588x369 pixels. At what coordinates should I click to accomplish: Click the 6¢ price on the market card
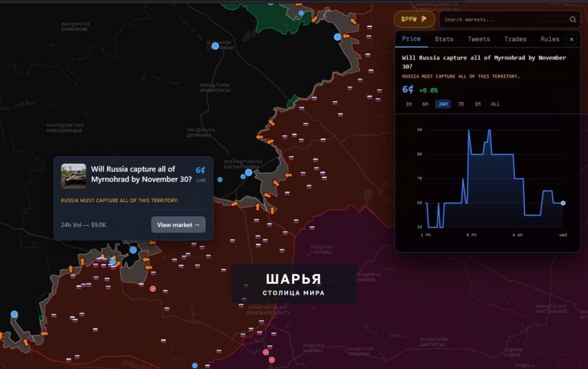201,170
